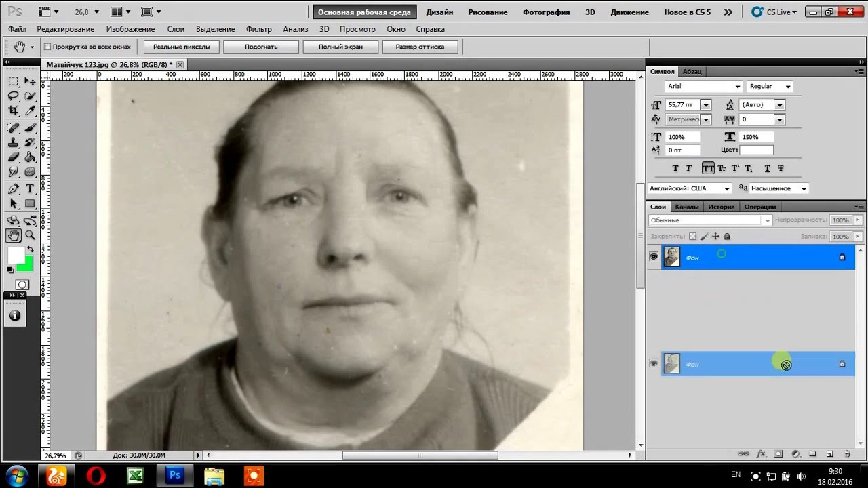Open the font size 55,77 пт dropdown
Image resolution: width=868 pixels, height=488 pixels.
(x=706, y=105)
